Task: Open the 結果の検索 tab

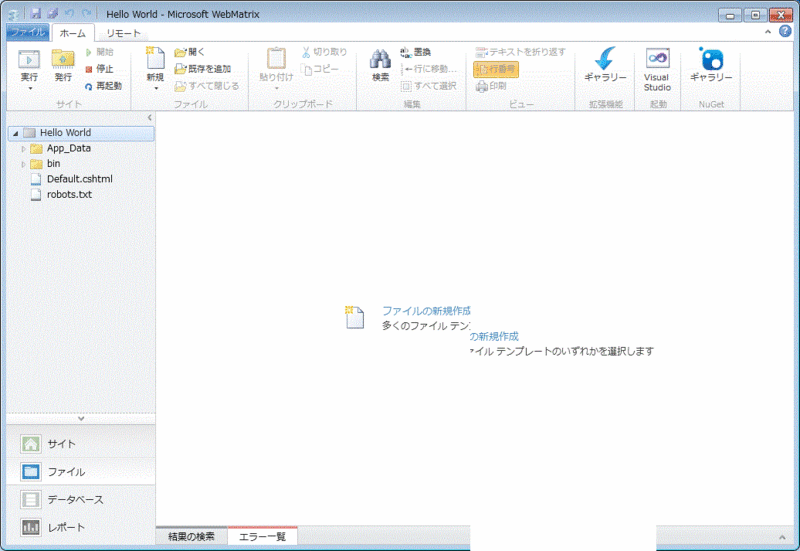Action: 191,537
